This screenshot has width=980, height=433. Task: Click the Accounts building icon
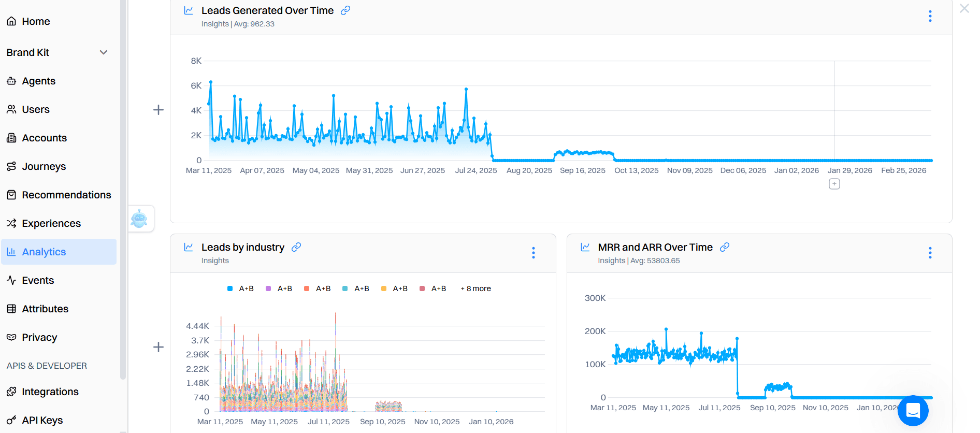(11, 138)
